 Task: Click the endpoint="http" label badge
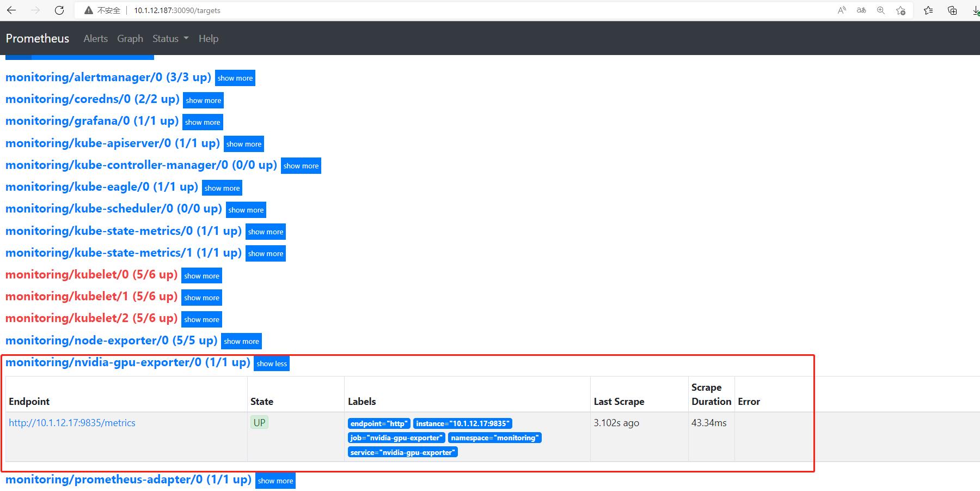click(379, 423)
